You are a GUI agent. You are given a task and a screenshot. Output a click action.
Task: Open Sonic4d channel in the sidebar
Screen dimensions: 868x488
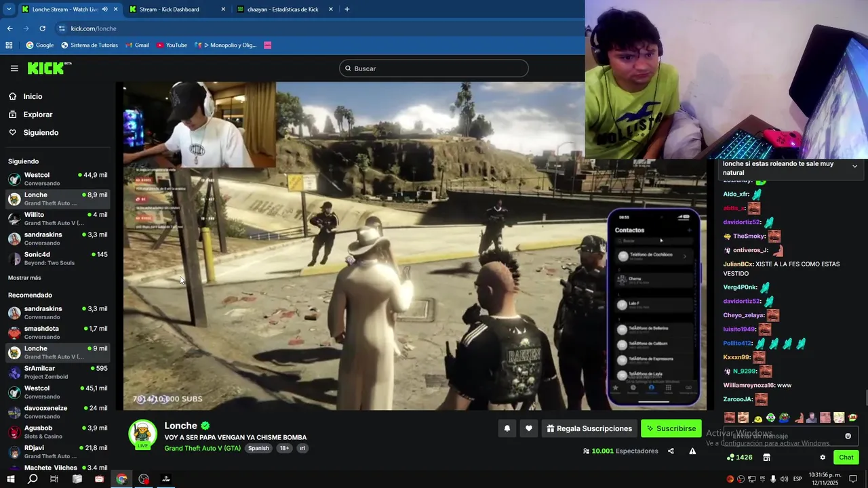pyautogui.click(x=58, y=258)
